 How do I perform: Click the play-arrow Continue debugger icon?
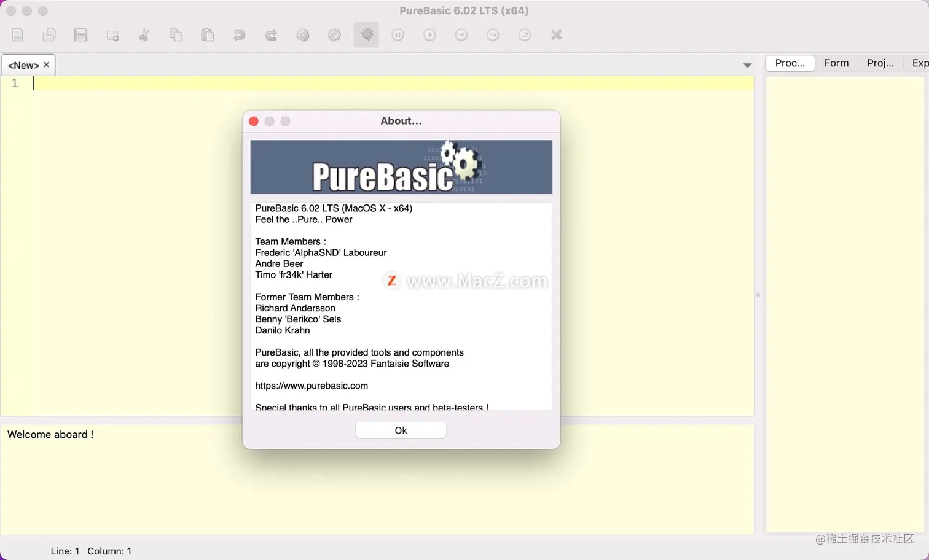429,35
